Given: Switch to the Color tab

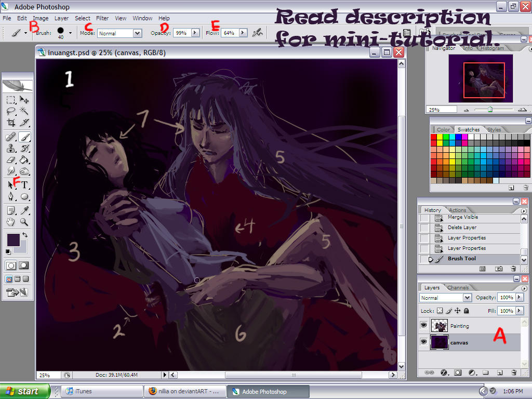Looking at the screenshot, I should (443, 129).
